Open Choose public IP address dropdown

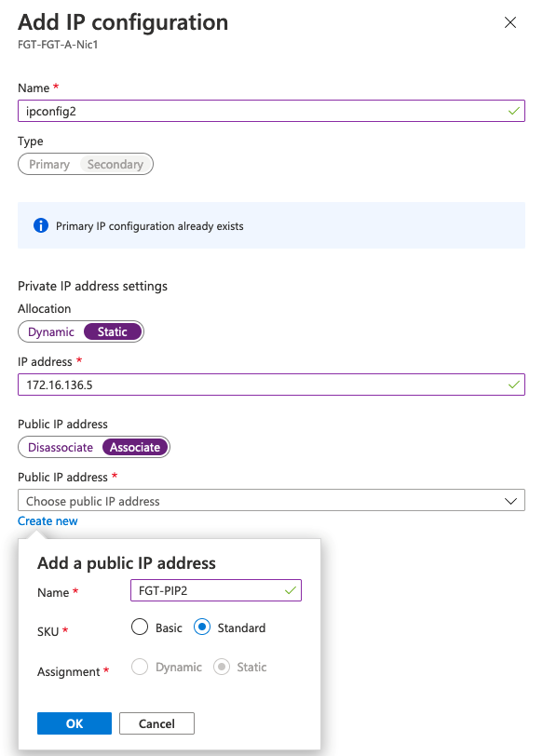click(x=272, y=501)
